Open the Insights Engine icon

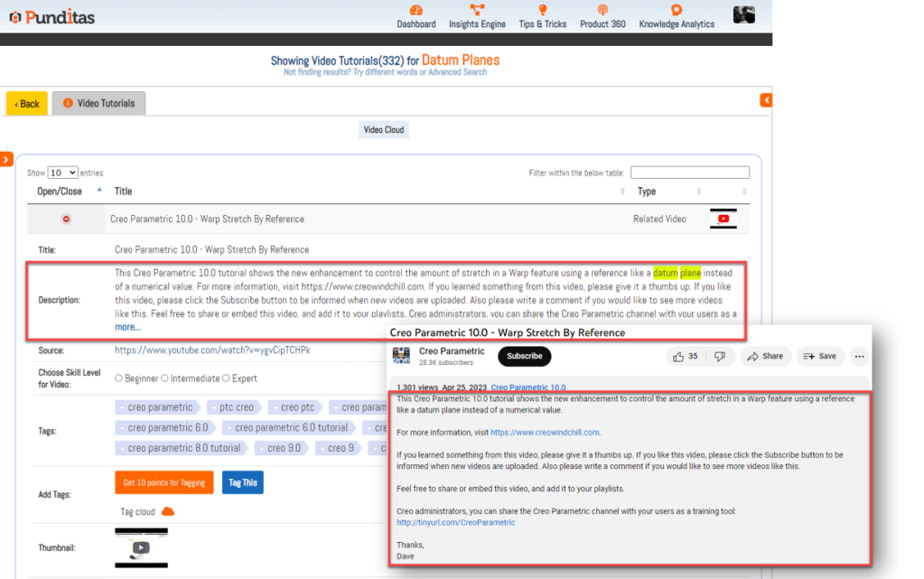click(477, 10)
